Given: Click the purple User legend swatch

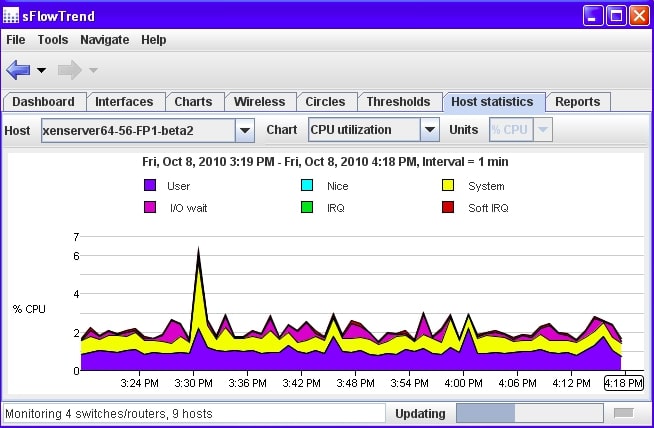Looking at the screenshot, I should pyautogui.click(x=150, y=185).
